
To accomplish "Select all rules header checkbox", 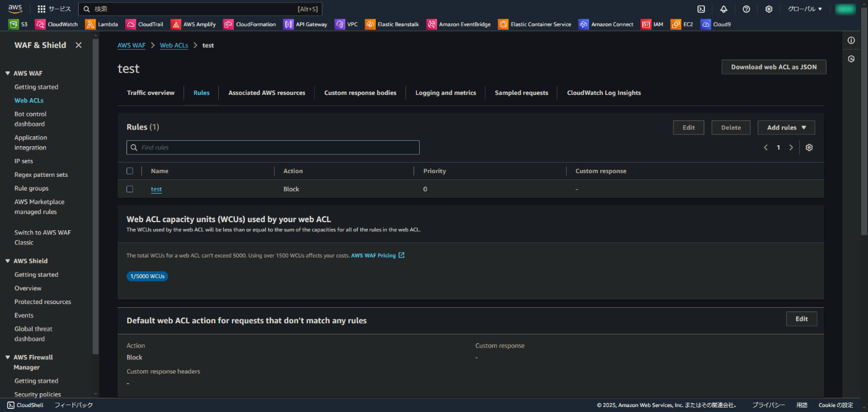I will click(x=130, y=171).
